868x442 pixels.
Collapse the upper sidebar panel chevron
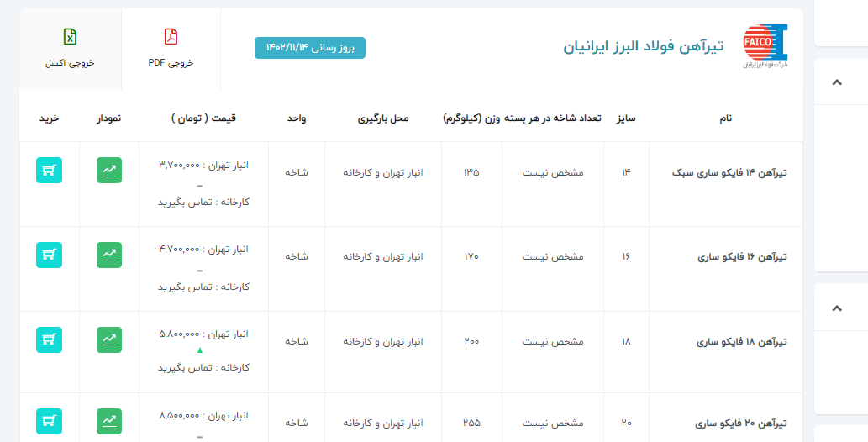[x=836, y=82]
